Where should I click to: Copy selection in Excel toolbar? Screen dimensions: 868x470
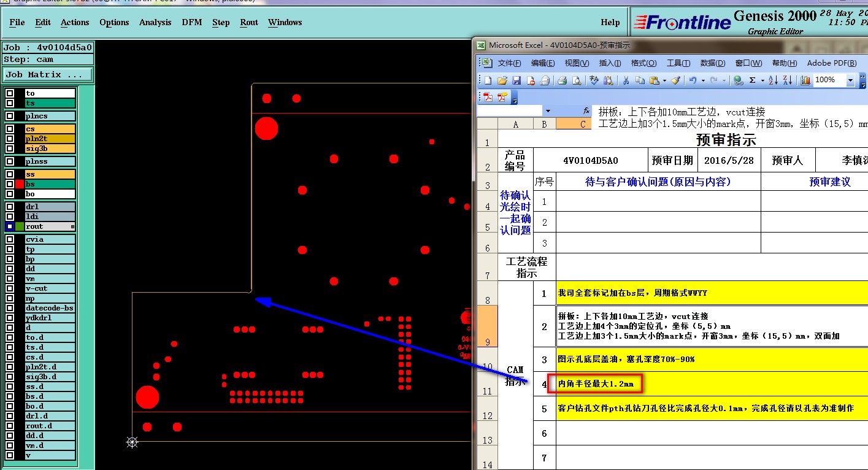(x=640, y=80)
